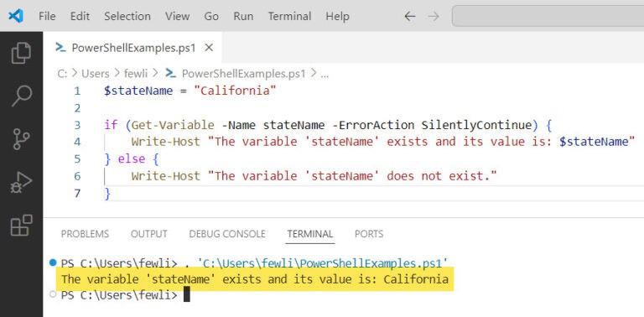Click the closing brace on line 7
Image resolution: width=644 pixels, height=317 pixels.
(x=107, y=193)
